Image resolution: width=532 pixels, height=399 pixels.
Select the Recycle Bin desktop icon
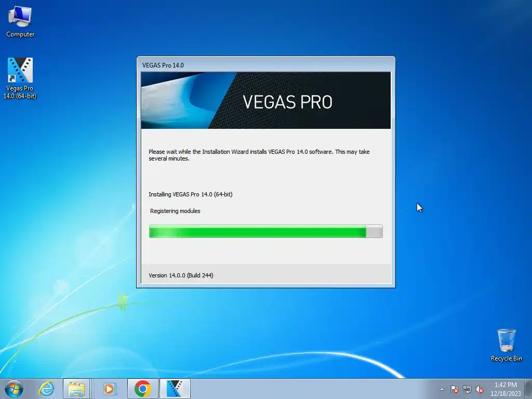coord(506,345)
